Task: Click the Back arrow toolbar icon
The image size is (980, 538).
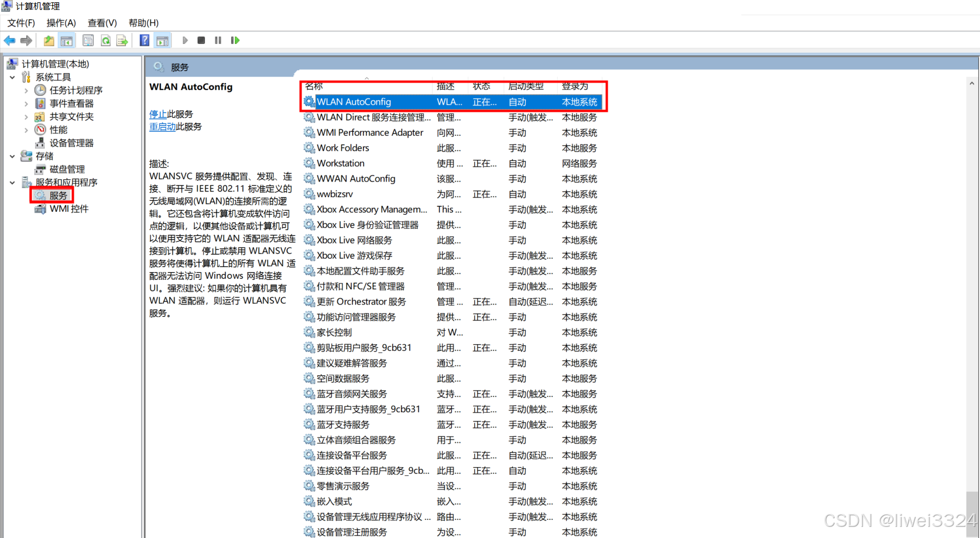Action: [10, 40]
